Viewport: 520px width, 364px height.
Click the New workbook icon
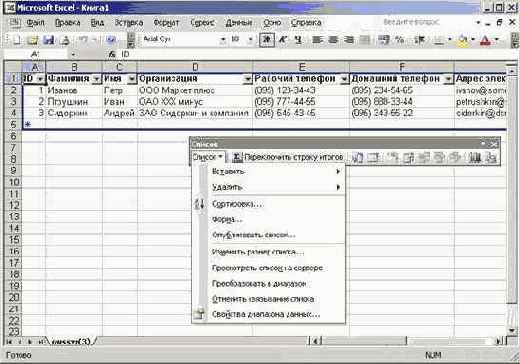point(16,40)
